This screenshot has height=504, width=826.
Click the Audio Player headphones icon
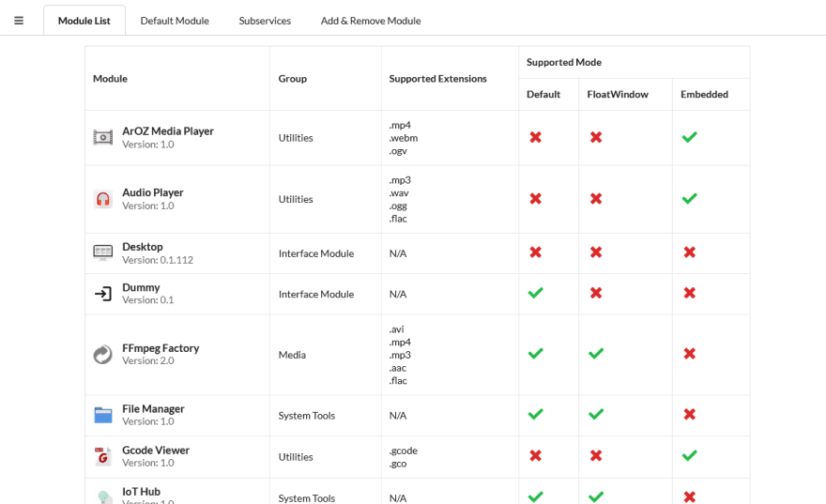[103, 199]
